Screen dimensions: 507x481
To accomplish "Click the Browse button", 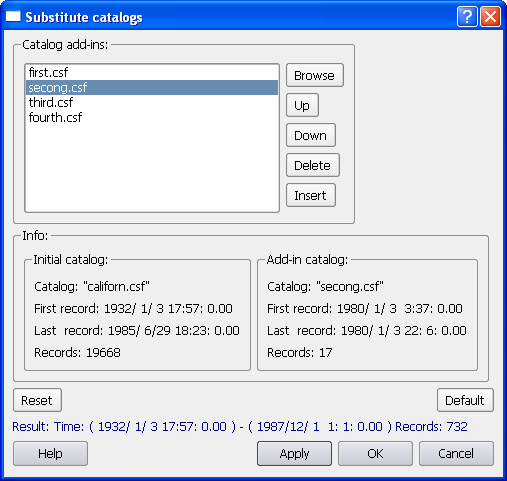I will [315, 75].
